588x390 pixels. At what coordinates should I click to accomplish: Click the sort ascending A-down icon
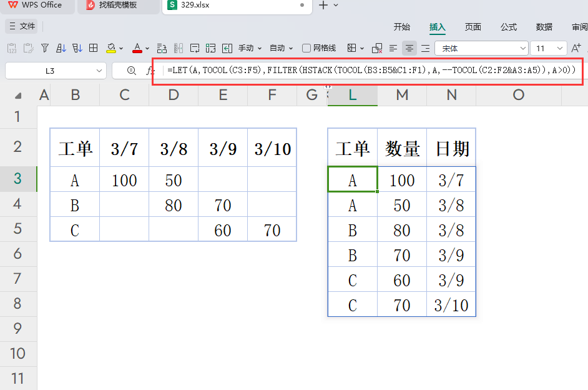click(61, 48)
